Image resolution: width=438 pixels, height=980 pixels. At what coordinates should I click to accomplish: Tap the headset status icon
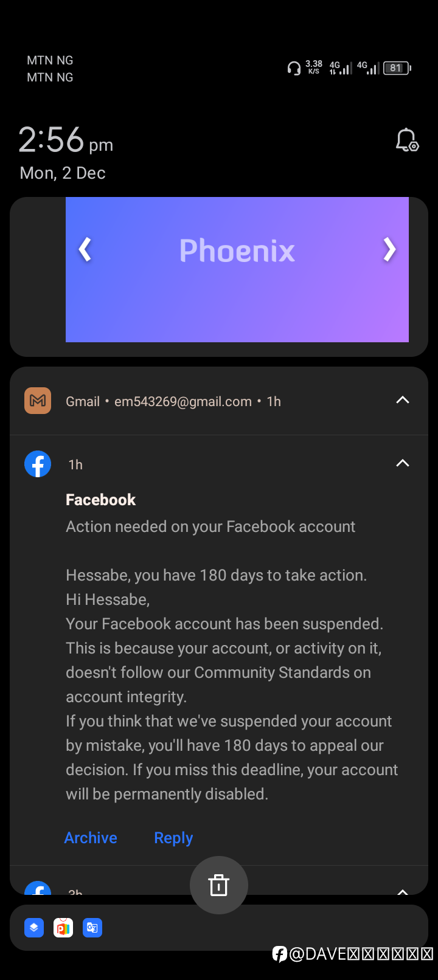coord(294,68)
